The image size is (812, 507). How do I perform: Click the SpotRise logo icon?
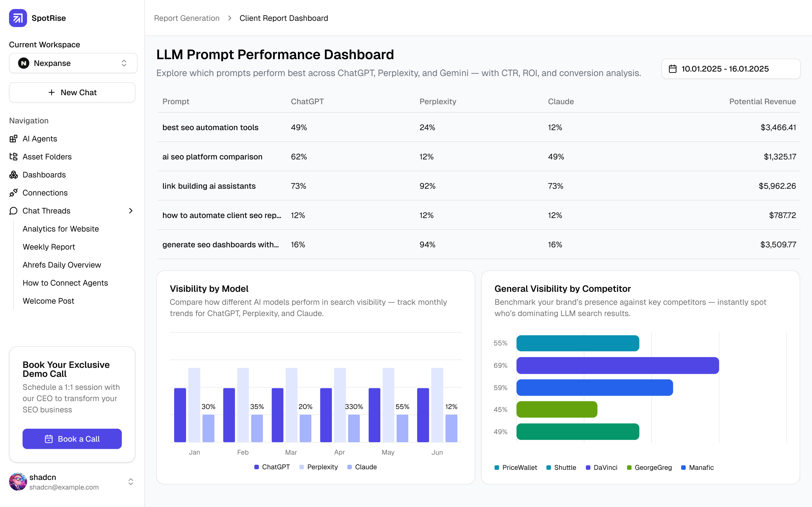coord(18,18)
